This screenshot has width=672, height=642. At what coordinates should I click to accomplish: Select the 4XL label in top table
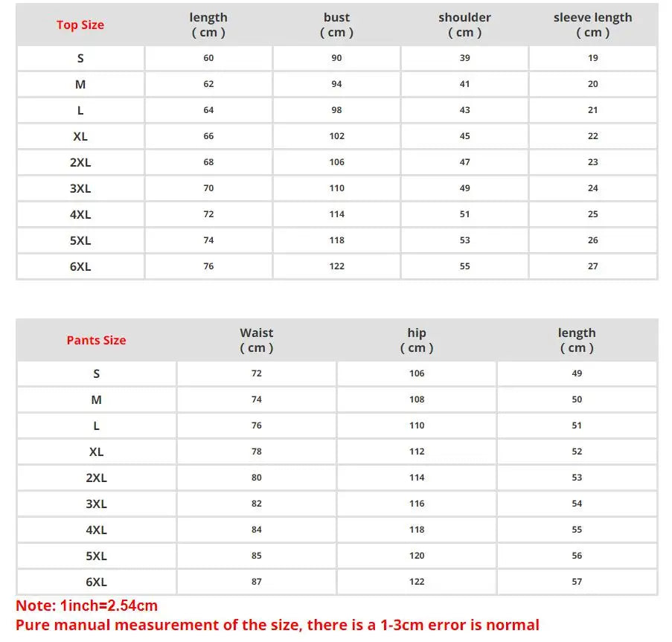pyautogui.click(x=80, y=214)
